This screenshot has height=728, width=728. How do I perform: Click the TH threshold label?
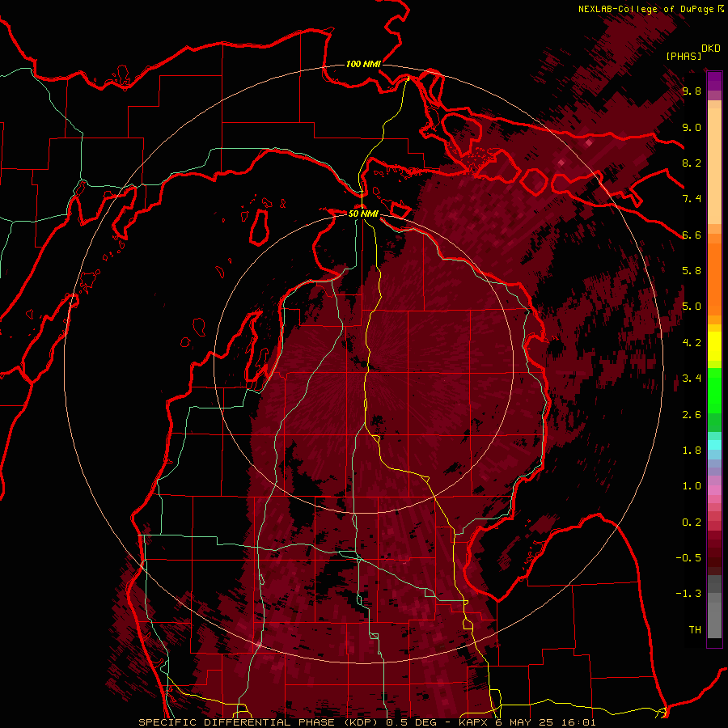point(695,630)
